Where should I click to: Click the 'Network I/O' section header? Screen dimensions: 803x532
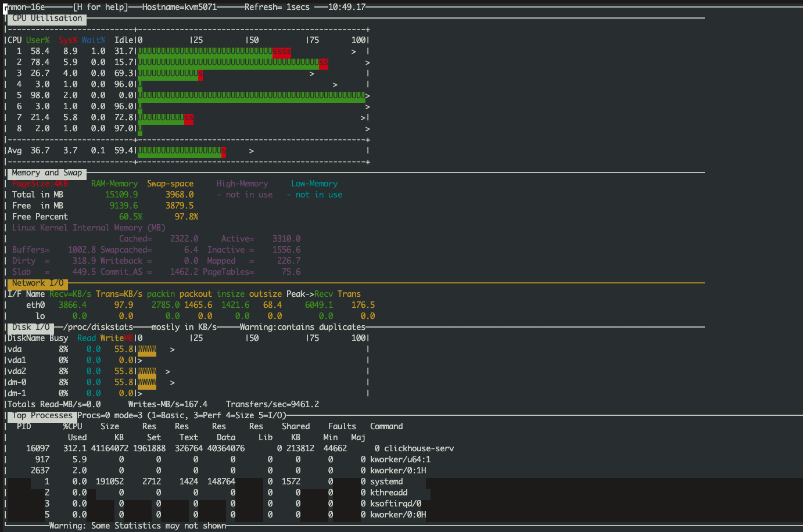pos(38,283)
